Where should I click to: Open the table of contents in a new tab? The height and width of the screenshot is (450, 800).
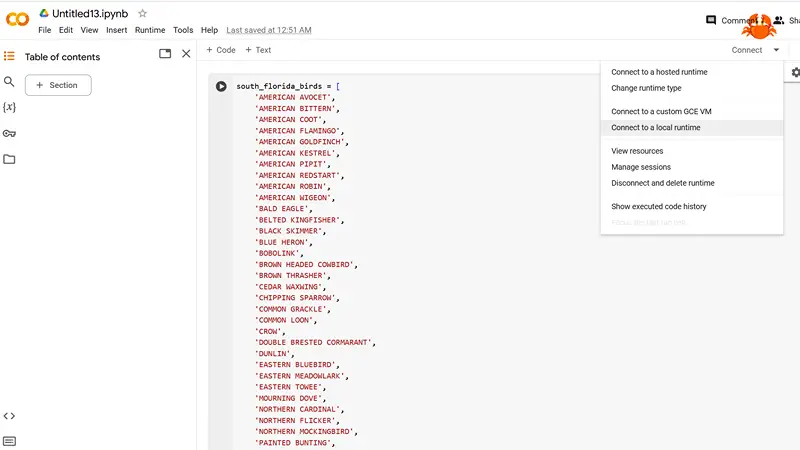click(x=165, y=54)
